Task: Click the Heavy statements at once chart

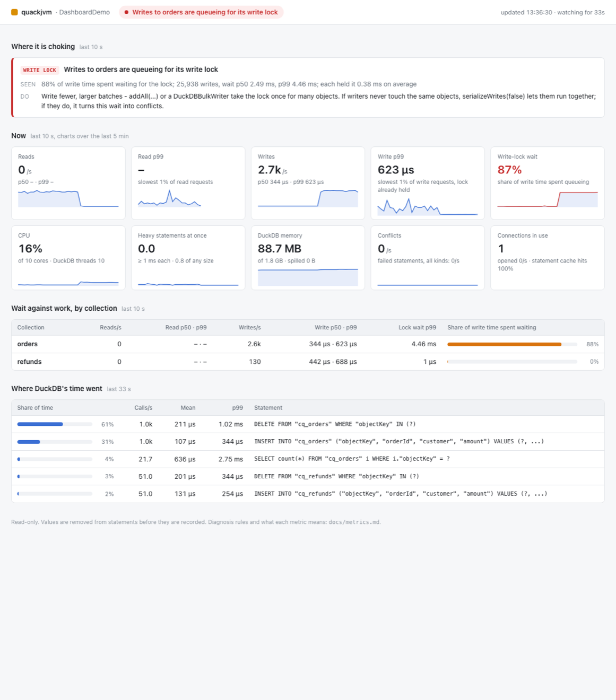Action: 188,284
